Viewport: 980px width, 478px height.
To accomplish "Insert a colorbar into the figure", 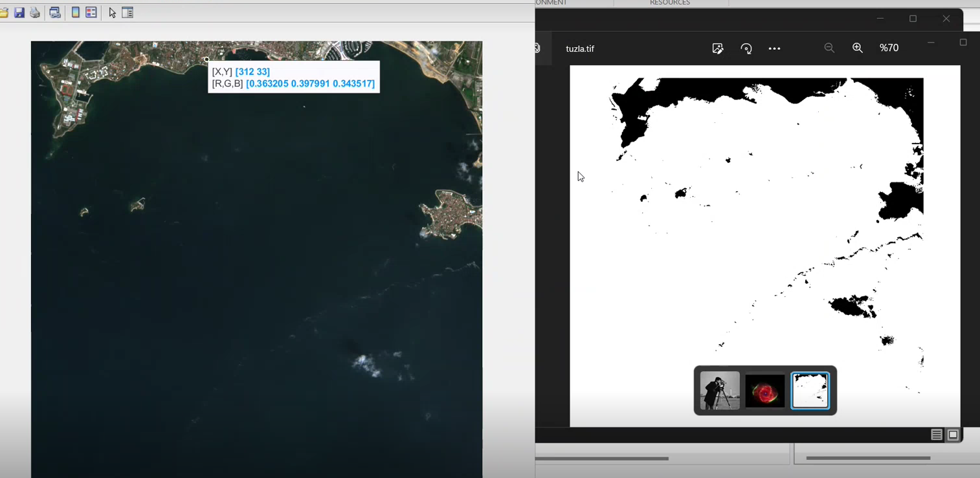I will point(76,12).
